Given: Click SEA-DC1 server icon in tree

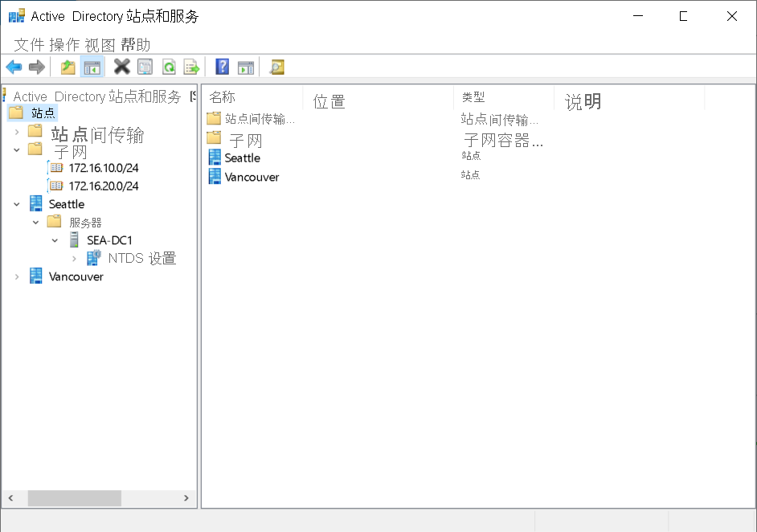Looking at the screenshot, I should pos(74,240).
